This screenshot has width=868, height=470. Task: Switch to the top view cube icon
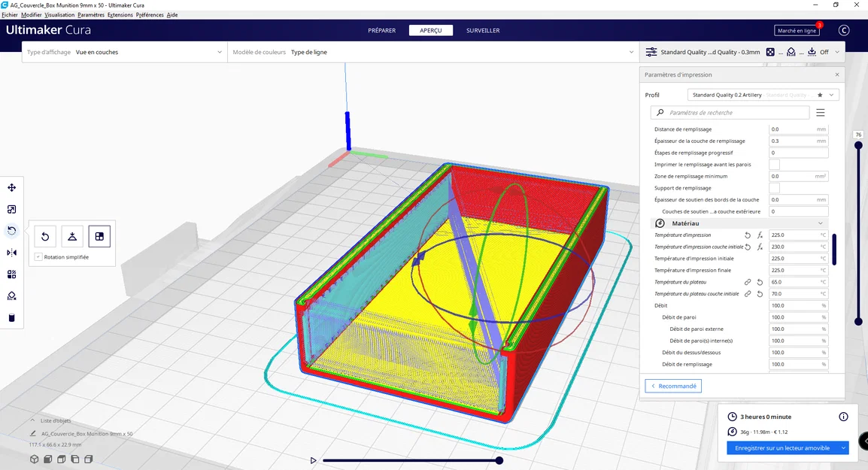62,459
